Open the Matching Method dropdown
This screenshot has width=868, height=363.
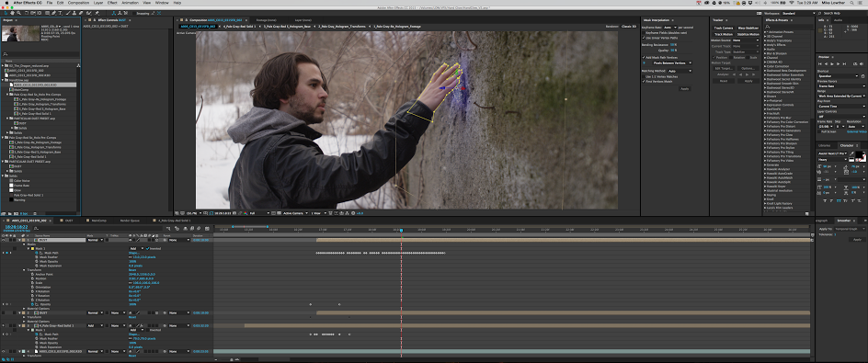coord(680,71)
